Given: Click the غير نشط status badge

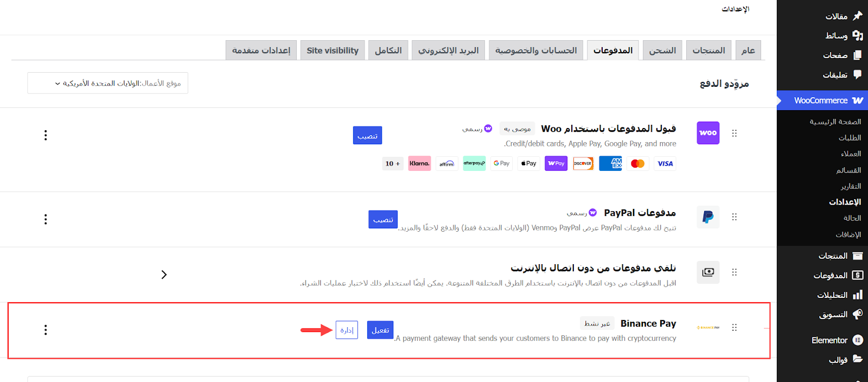Looking at the screenshot, I should pos(597,323).
